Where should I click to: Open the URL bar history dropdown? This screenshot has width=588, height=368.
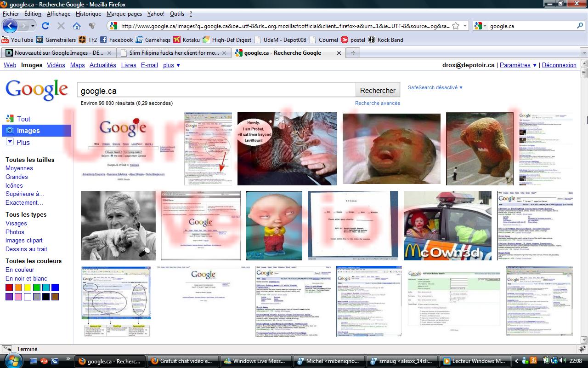465,26
